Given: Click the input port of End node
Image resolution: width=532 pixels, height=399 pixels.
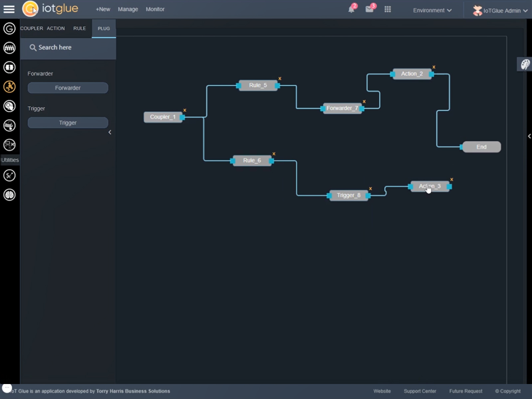Looking at the screenshot, I should click(462, 147).
